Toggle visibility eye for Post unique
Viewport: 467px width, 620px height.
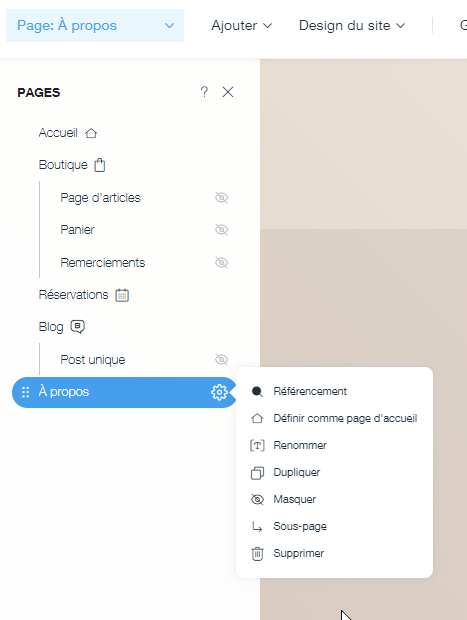coord(221,360)
